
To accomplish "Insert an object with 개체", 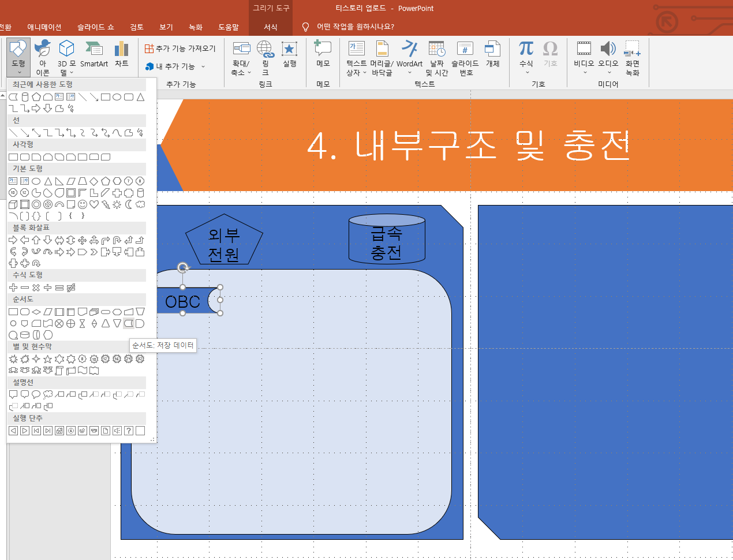I will 492,54.
